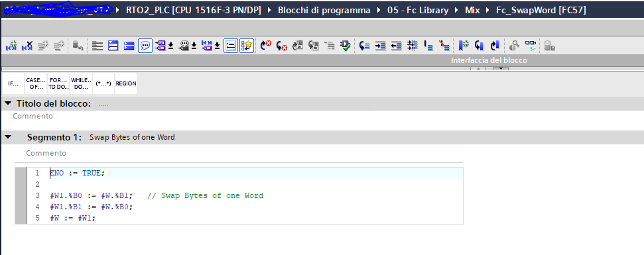Click line number 2 in the editor
This screenshot has height=255, width=644.
click(x=37, y=184)
